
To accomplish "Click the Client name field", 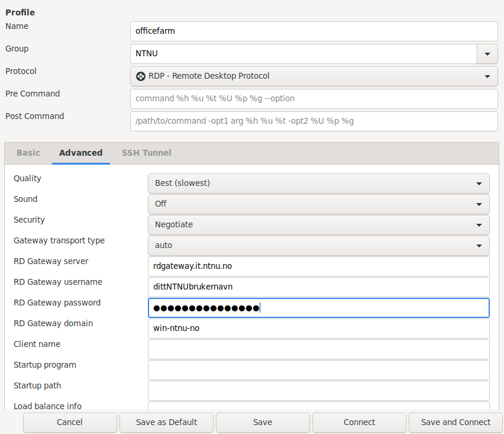I will click(x=318, y=349).
